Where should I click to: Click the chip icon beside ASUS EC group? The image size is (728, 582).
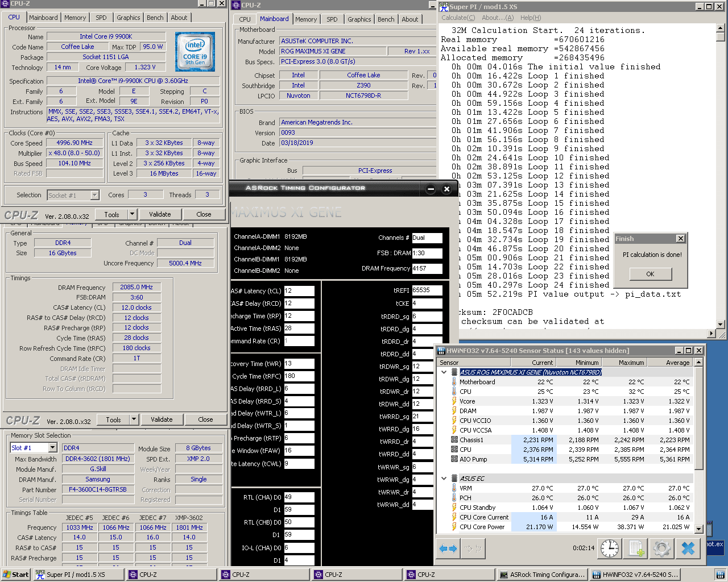(454, 479)
